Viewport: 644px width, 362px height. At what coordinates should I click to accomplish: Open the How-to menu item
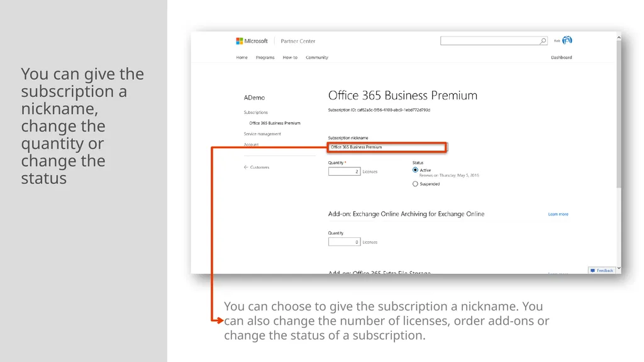click(290, 57)
